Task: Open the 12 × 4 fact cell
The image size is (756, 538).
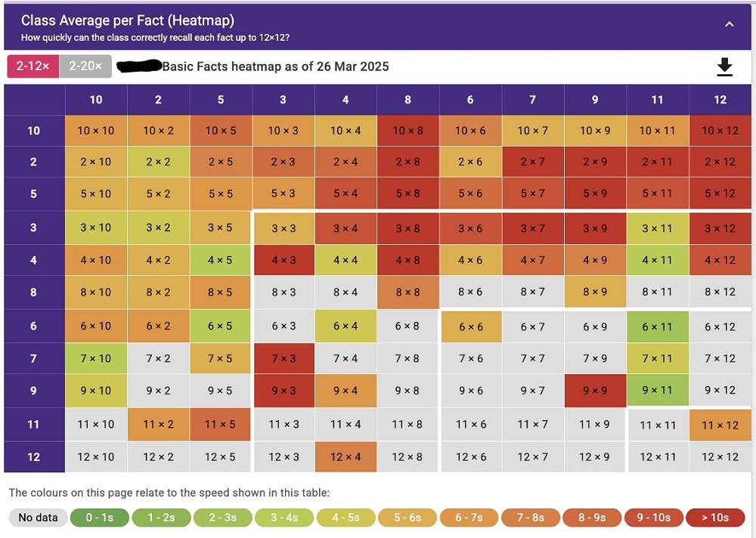Action: (x=345, y=456)
